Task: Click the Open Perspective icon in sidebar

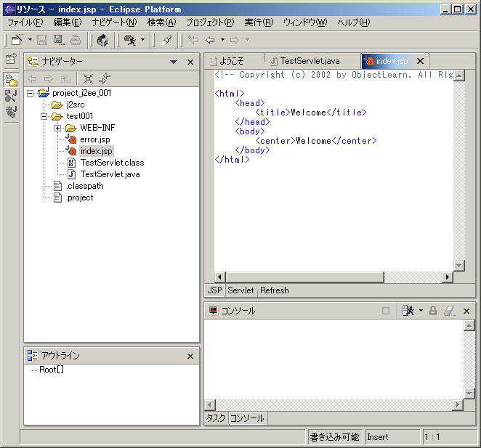Action: click(11, 60)
